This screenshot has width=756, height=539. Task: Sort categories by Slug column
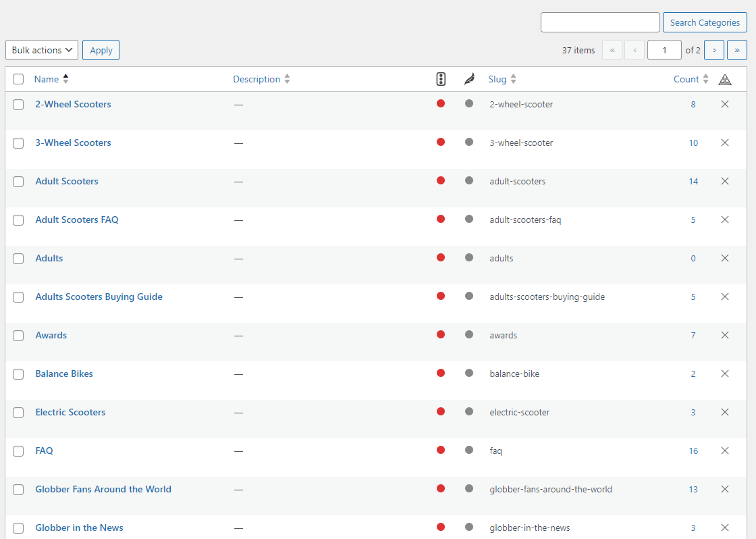(x=502, y=79)
